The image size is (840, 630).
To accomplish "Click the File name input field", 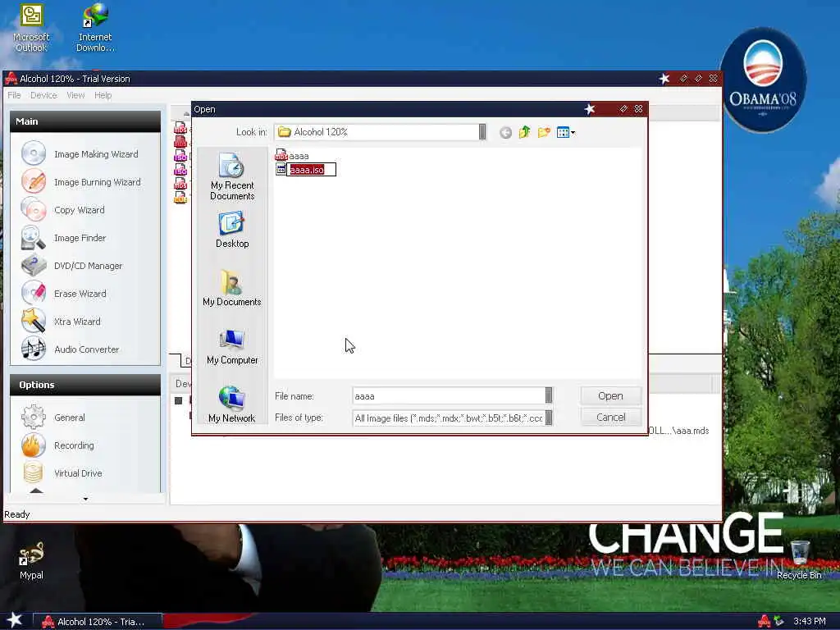I will (x=449, y=396).
